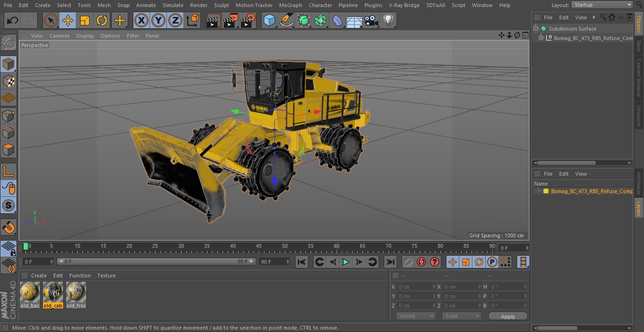Toggle rotation keyframe recording
This screenshot has width=644, height=332.
point(479,262)
